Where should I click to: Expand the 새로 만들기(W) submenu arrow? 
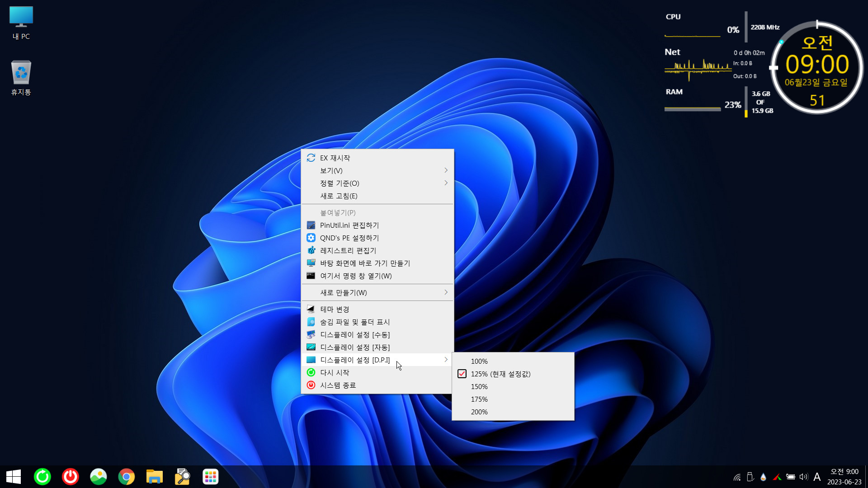(446, 292)
